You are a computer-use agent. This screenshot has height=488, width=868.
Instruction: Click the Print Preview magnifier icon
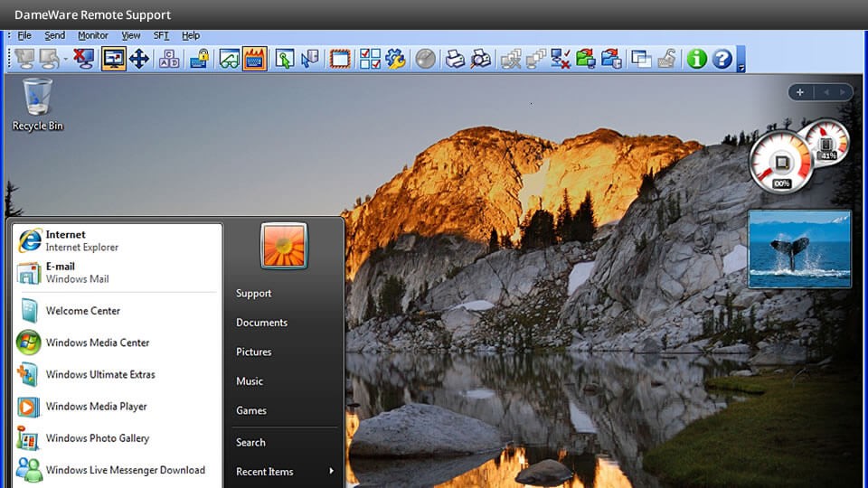480,59
